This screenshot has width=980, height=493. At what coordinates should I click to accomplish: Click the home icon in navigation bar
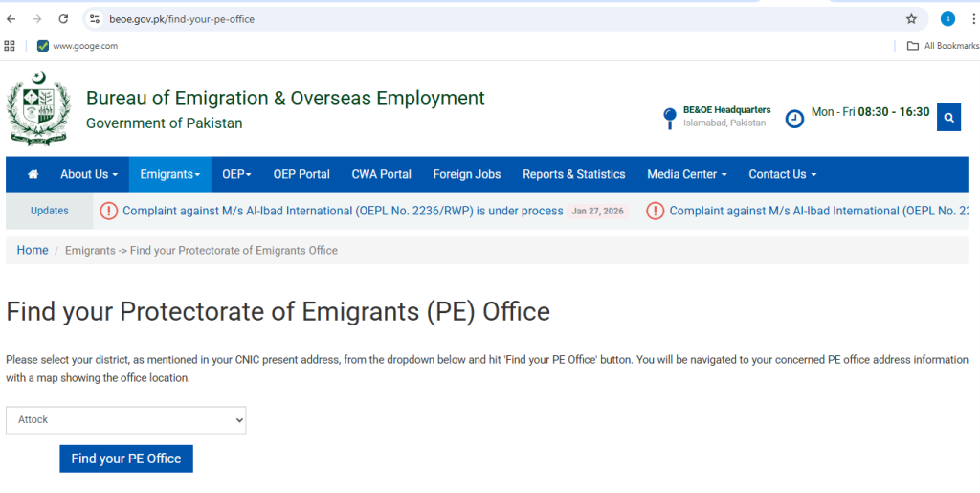click(33, 174)
